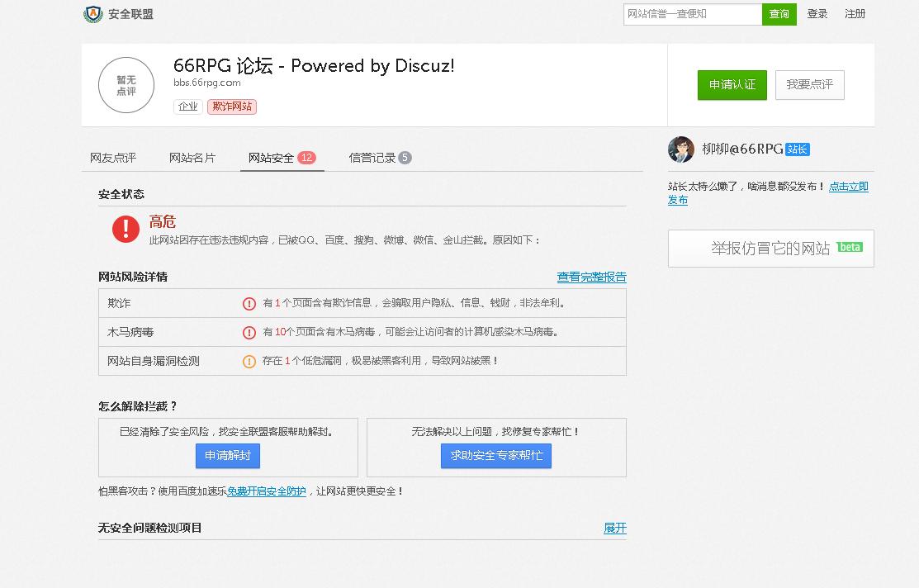Click the blue 站长 badge
Screen dimensions: 919x588
797,149
